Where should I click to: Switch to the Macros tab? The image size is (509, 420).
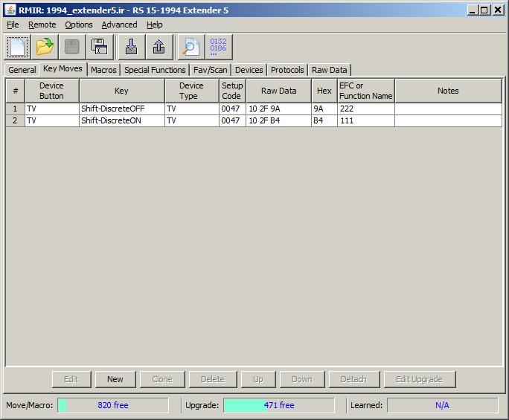tap(103, 70)
